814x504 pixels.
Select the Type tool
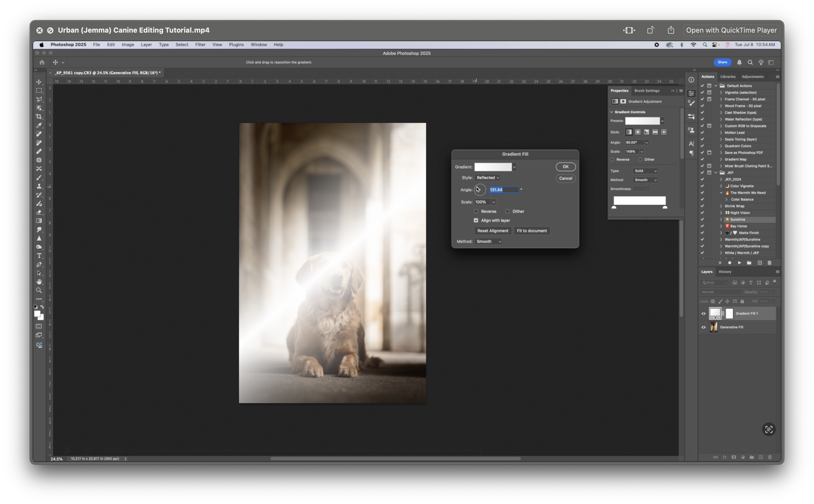[x=39, y=256]
